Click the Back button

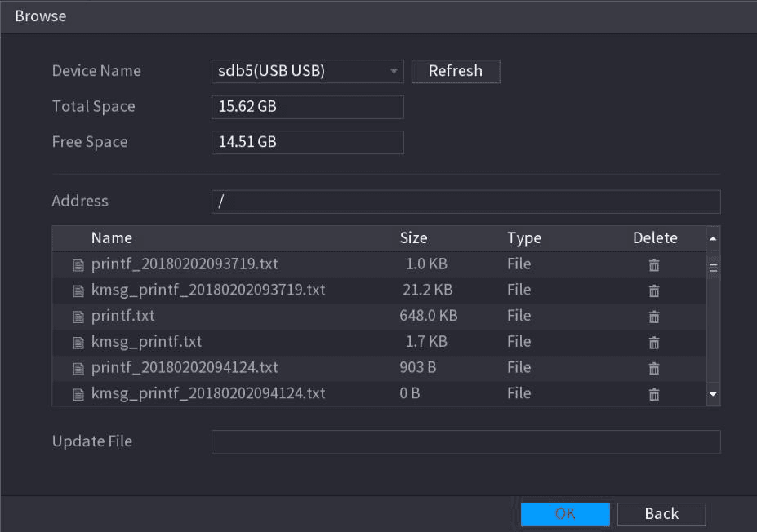coord(661,514)
